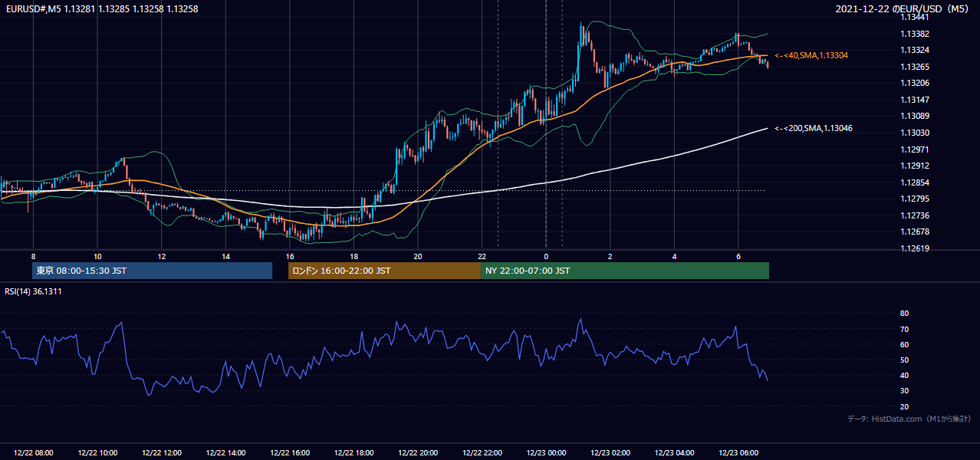Screen dimensions: 980x460
Task: Click price axis value 1.13030
Action: point(915,133)
